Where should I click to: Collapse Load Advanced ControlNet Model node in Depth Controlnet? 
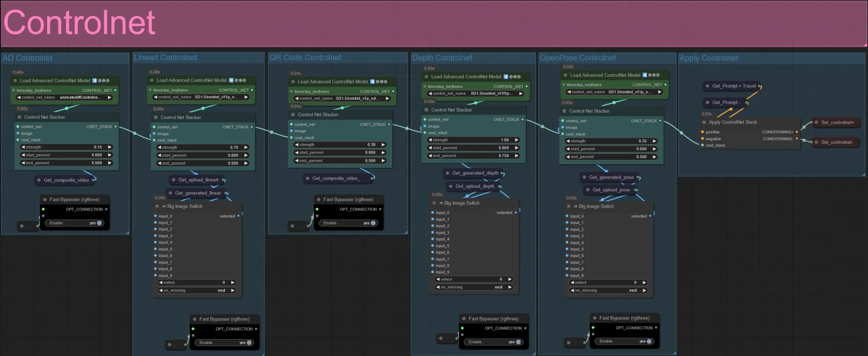point(426,77)
